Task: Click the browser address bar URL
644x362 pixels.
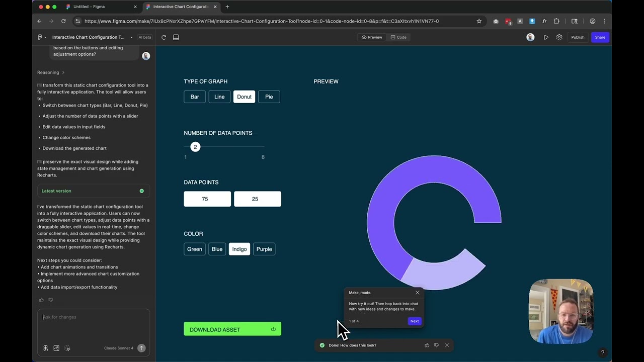Action: (x=262, y=21)
